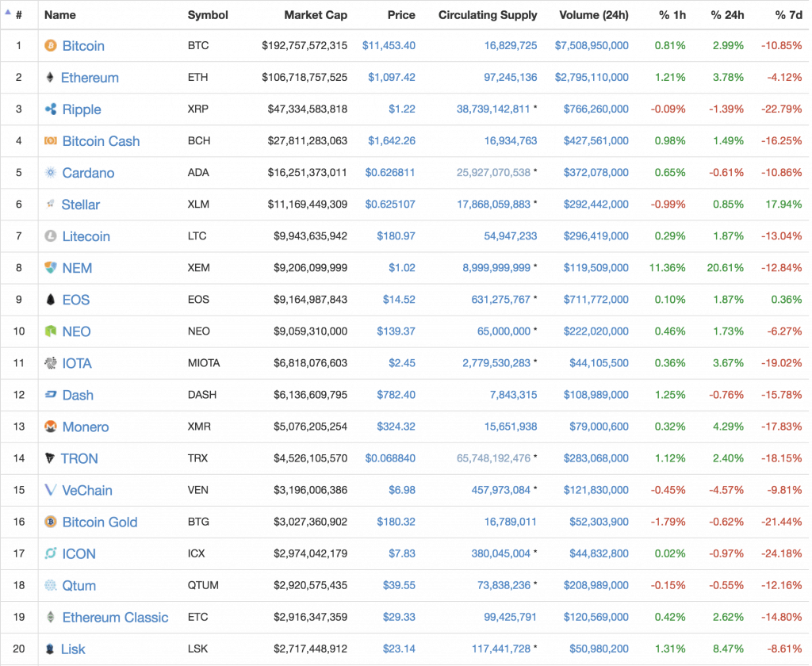Click the Ripple logo icon
Viewport: 812px width, 666px height.
coord(51,109)
